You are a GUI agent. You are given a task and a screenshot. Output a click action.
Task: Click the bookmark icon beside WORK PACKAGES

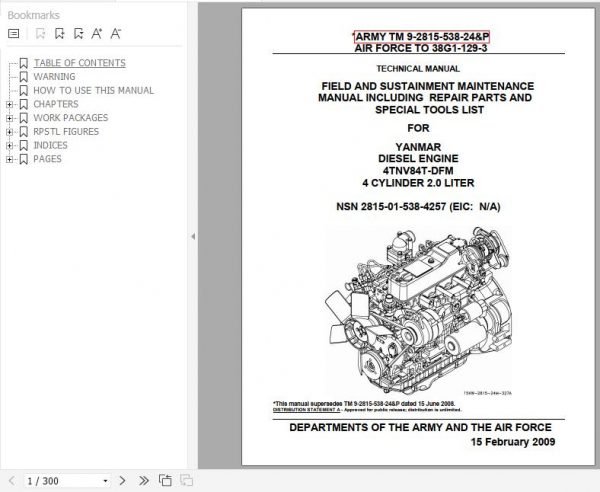(x=24, y=118)
